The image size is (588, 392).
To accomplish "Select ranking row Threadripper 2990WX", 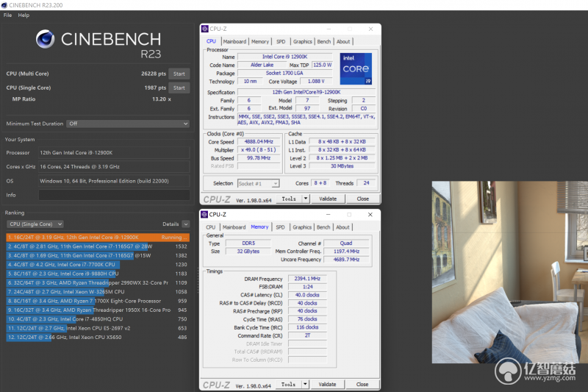I will click(98, 283).
